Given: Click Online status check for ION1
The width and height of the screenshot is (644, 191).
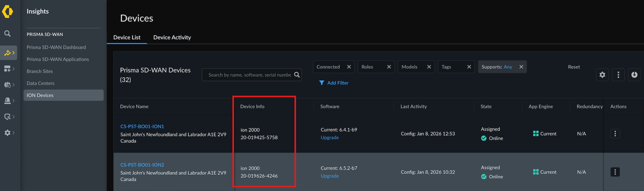Looking at the screenshot, I should pos(484,138).
